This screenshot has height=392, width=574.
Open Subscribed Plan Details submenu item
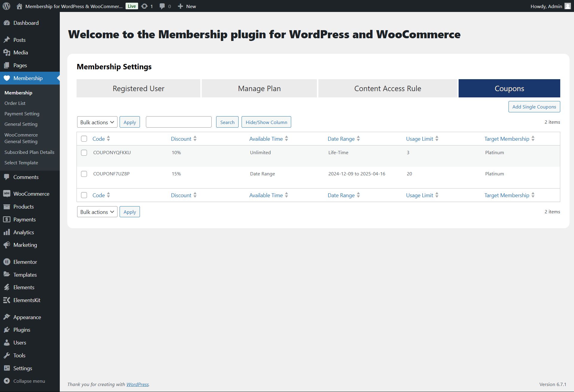click(29, 152)
